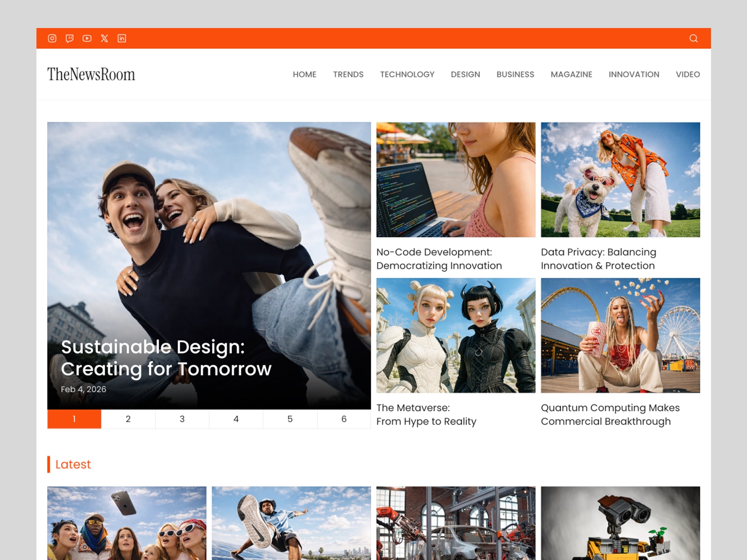747x560 pixels.
Task: Click TheNewsRoom logo
Action: 91,74
